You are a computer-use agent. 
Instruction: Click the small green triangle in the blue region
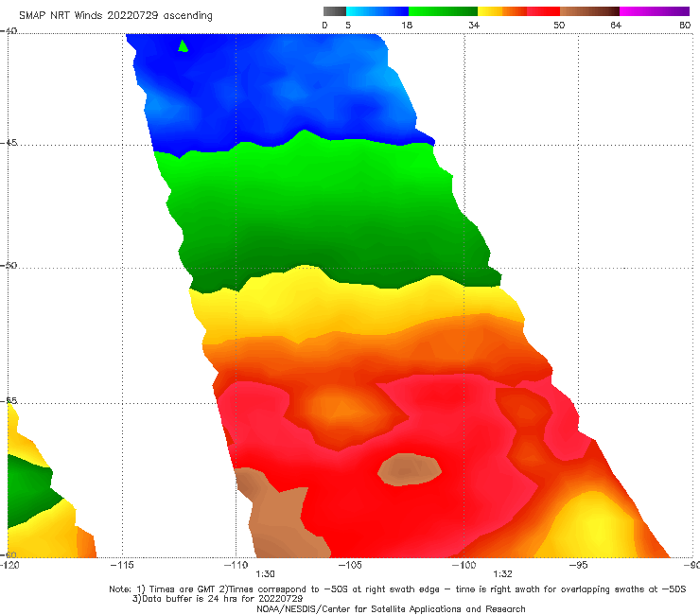pyautogui.click(x=183, y=46)
